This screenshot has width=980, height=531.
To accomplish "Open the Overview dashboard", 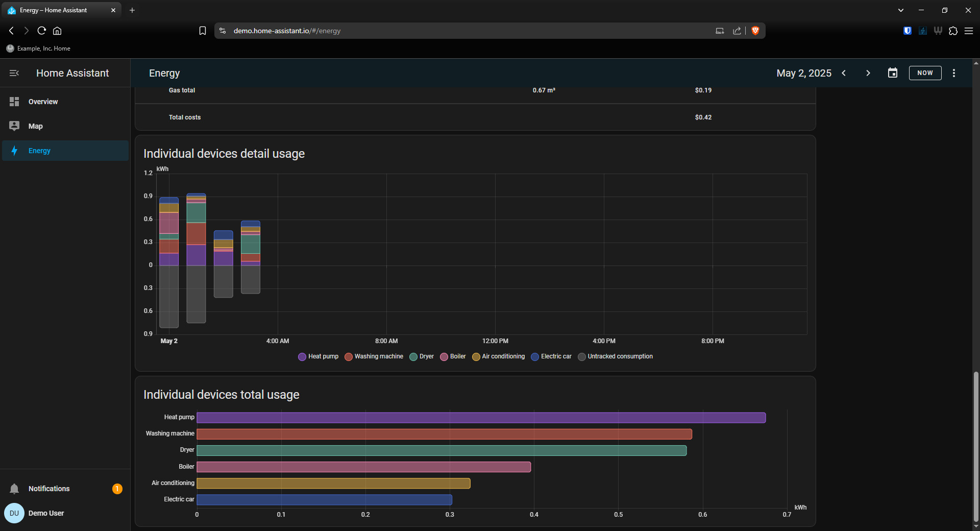I will click(x=43, y=102).
